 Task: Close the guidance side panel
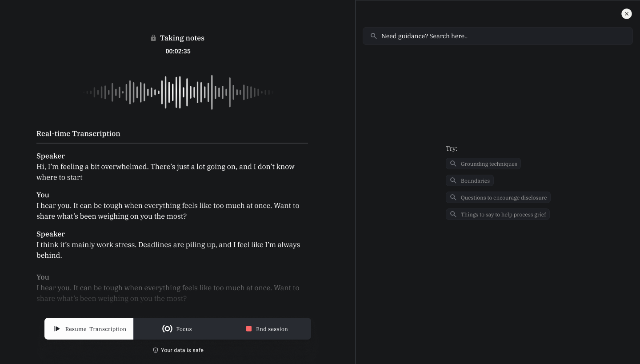pyautogui.click(x=626, y=14)
